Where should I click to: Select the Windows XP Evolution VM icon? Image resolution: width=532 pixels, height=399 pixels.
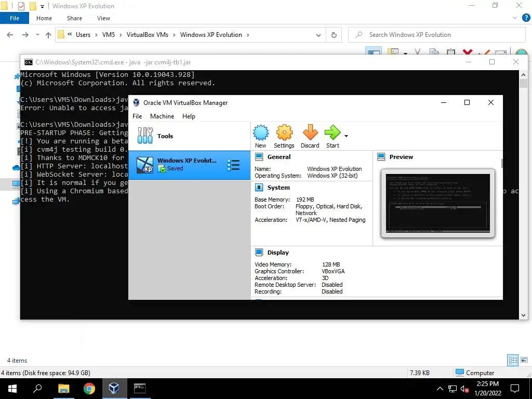point(145,165)
